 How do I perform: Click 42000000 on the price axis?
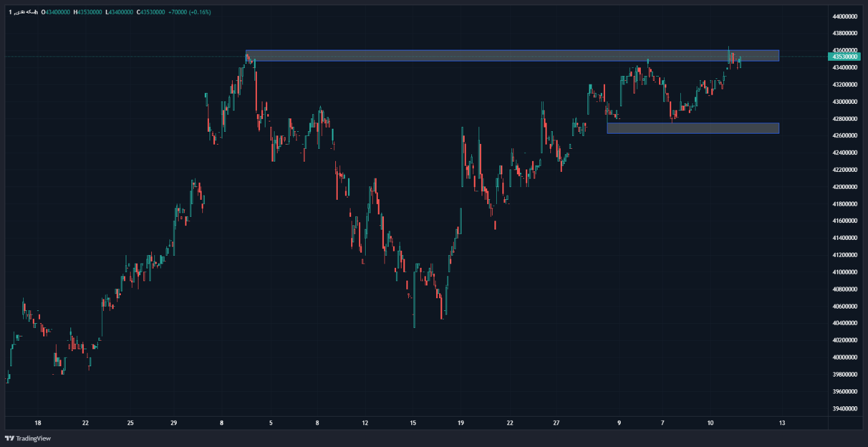pyautogui.click(x=844, y=186)
